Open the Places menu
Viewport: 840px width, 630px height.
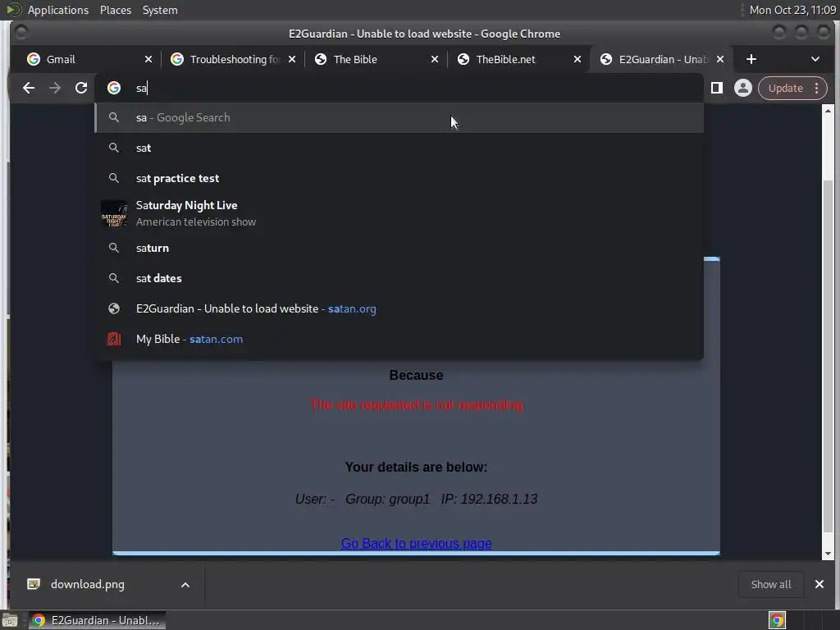click(115, 10)
